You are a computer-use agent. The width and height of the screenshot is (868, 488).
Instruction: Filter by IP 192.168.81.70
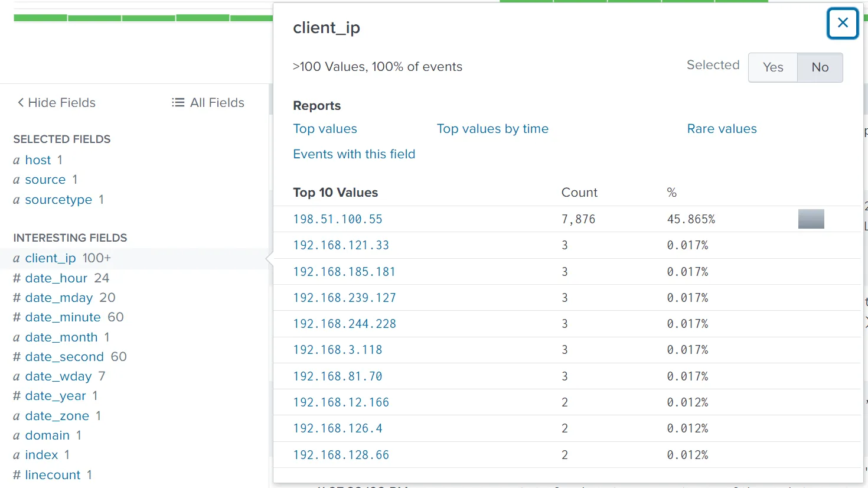pyautogui.click(x=338, y=376)
